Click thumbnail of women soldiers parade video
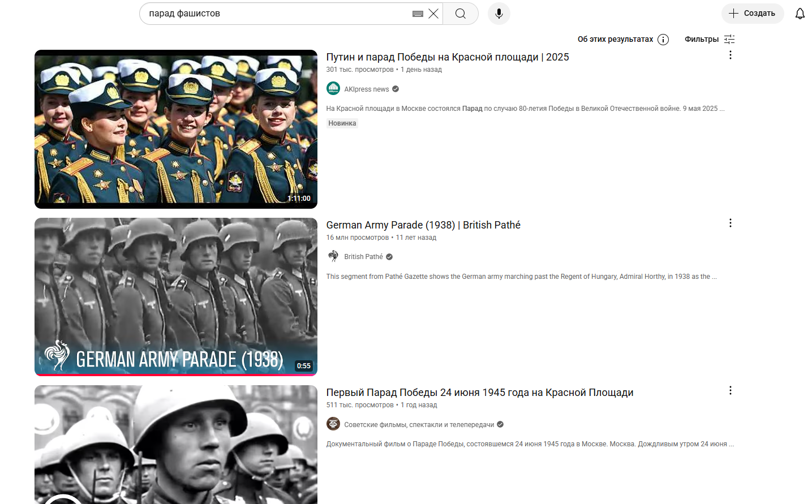 (175, 129)
